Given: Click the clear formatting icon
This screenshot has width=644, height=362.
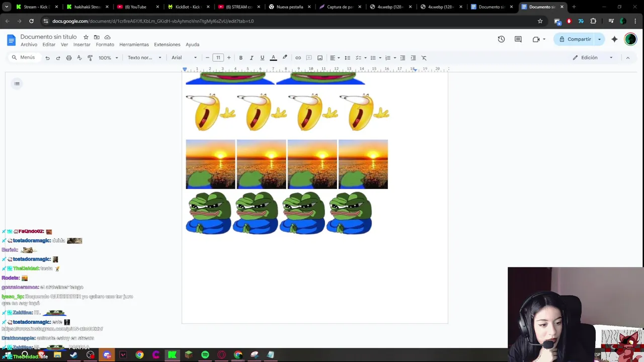Looking at the screenshot, I should (424, 58).
